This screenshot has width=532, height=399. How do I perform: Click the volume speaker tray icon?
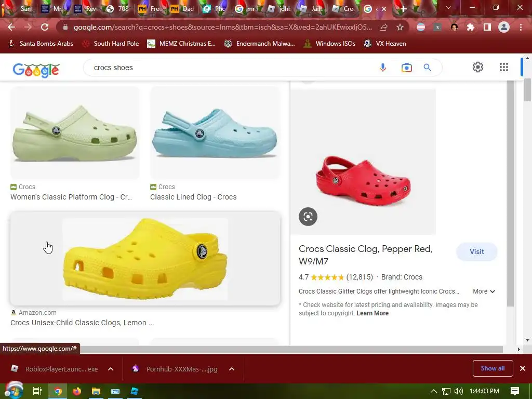click(x=458, y=391)
